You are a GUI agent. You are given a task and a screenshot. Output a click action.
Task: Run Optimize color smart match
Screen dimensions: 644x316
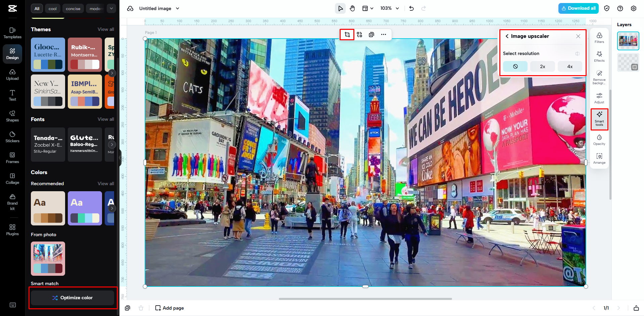[72, 298]
